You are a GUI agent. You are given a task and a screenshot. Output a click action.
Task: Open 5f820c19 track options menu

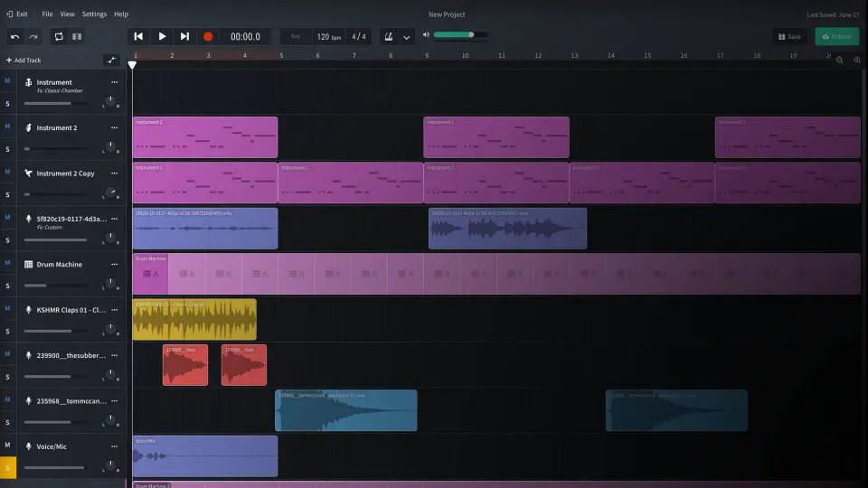(114, 219)
